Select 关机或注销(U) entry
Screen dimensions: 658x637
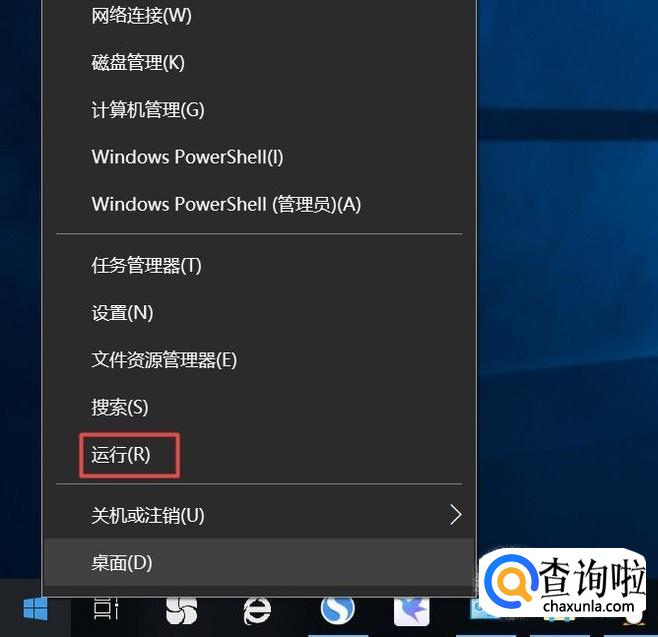[260, 515]
